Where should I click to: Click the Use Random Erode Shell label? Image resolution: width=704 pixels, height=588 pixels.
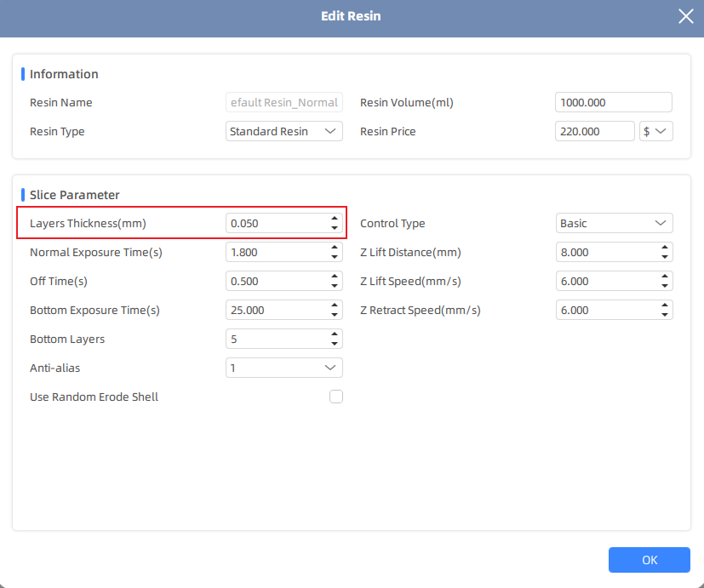click(94, 397)
